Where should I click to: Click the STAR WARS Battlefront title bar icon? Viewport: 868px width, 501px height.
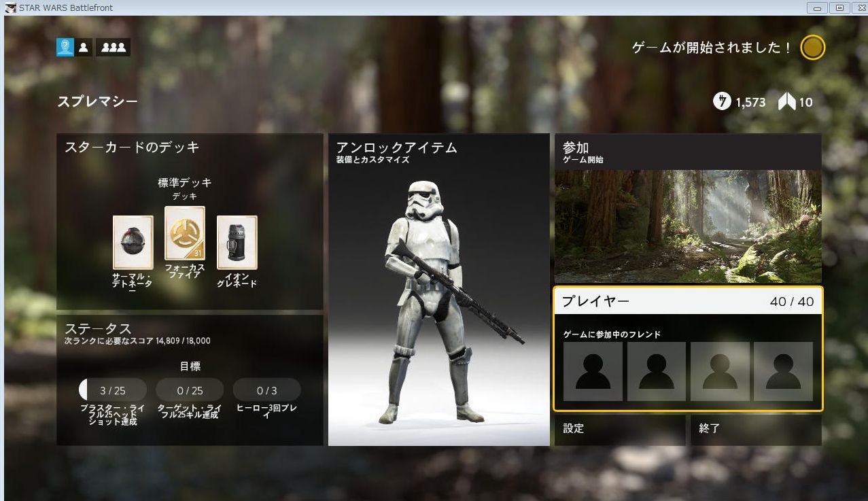coord(11,7)
